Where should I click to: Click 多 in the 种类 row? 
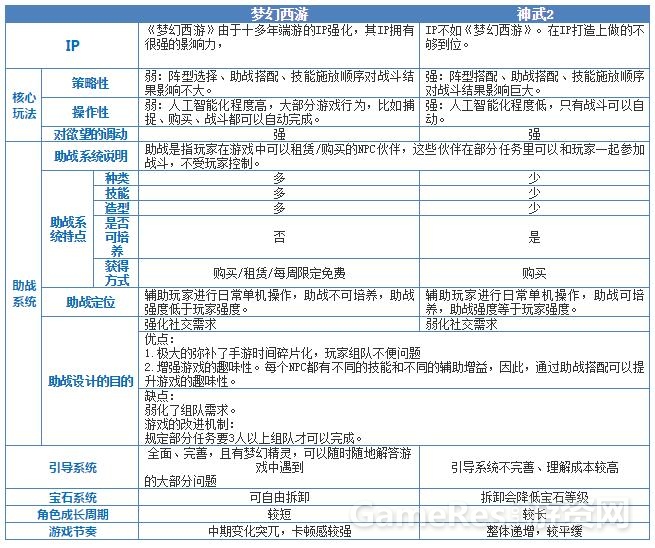[x=279, y=178]
